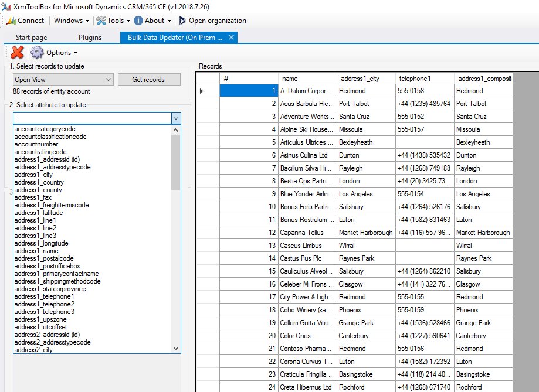Switch to the Plugins tab
The height and width of the screenshot is (392, 539).
point(90,38)
